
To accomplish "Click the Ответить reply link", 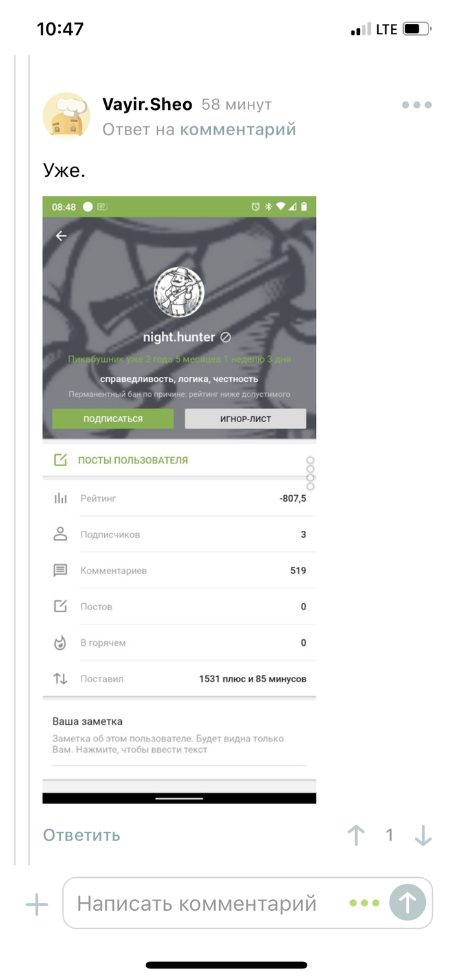I will pos(82,835).
